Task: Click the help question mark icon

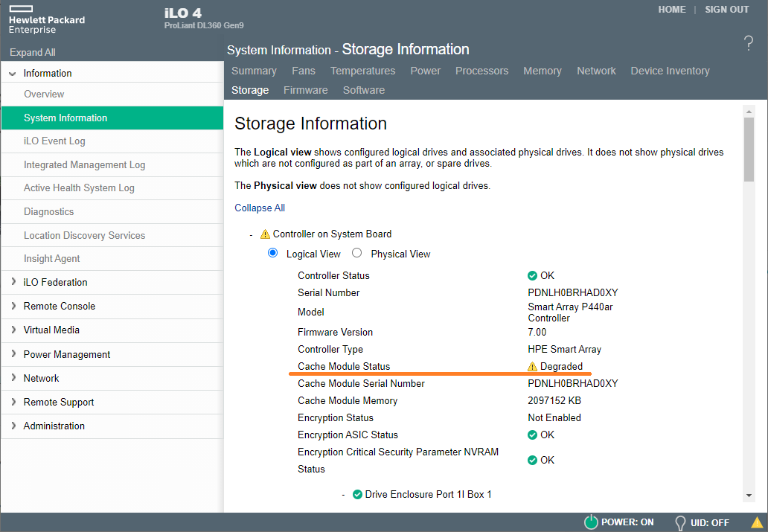Action: coord(749,43)
